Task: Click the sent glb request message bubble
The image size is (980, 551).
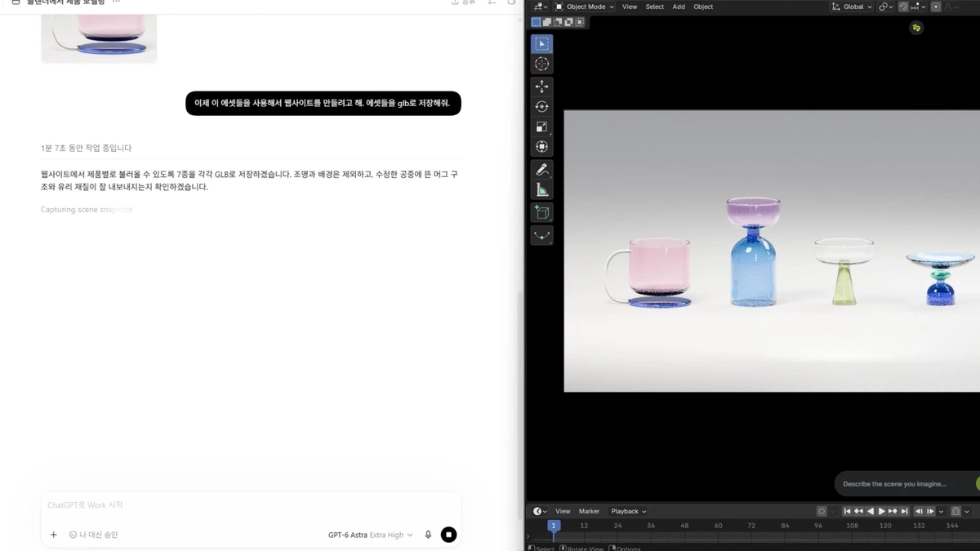Action: (x=323, y=103)
